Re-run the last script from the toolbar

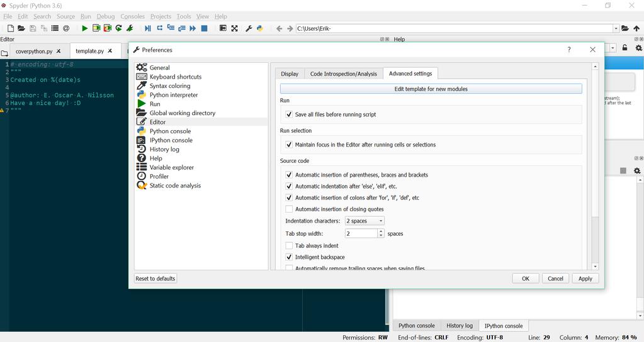(119, 28)
